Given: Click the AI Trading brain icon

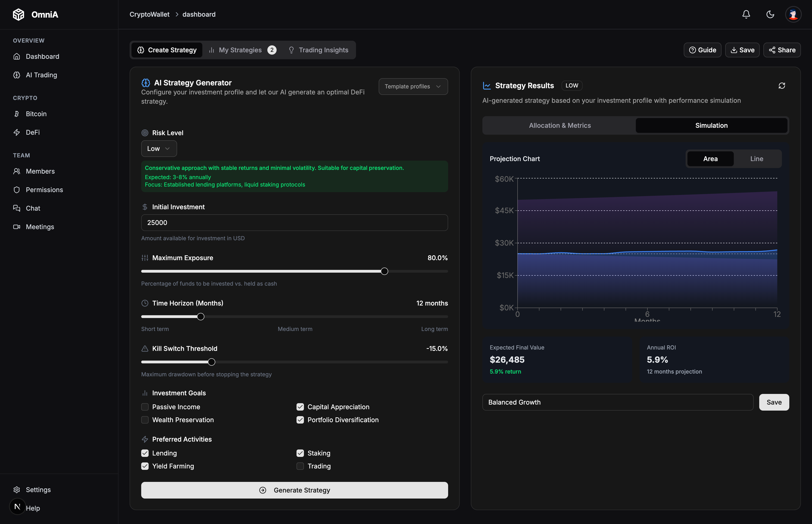Looking at the screenshot, I should pyautogui.click(x=17, y=75).
